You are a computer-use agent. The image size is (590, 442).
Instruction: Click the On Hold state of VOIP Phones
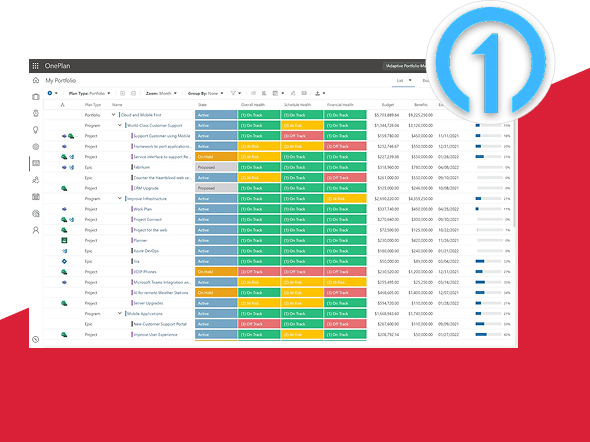coord(216,272)
